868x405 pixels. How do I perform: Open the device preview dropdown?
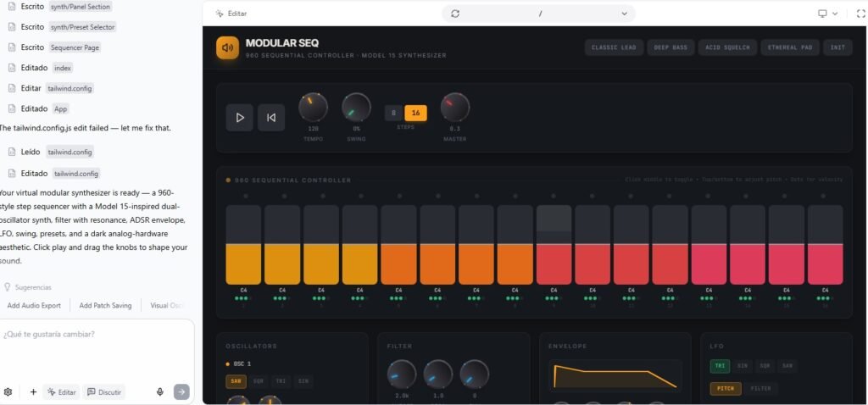[827, 14]
